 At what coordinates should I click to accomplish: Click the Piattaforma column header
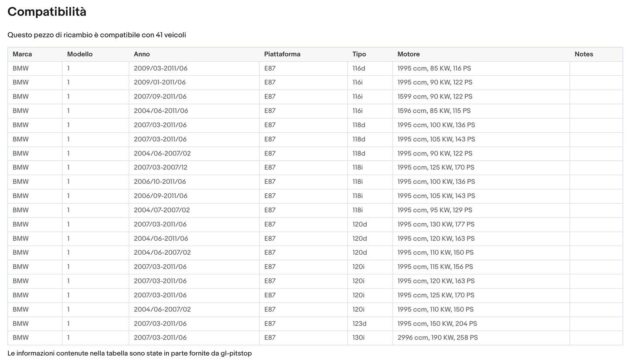pos(282,54)
